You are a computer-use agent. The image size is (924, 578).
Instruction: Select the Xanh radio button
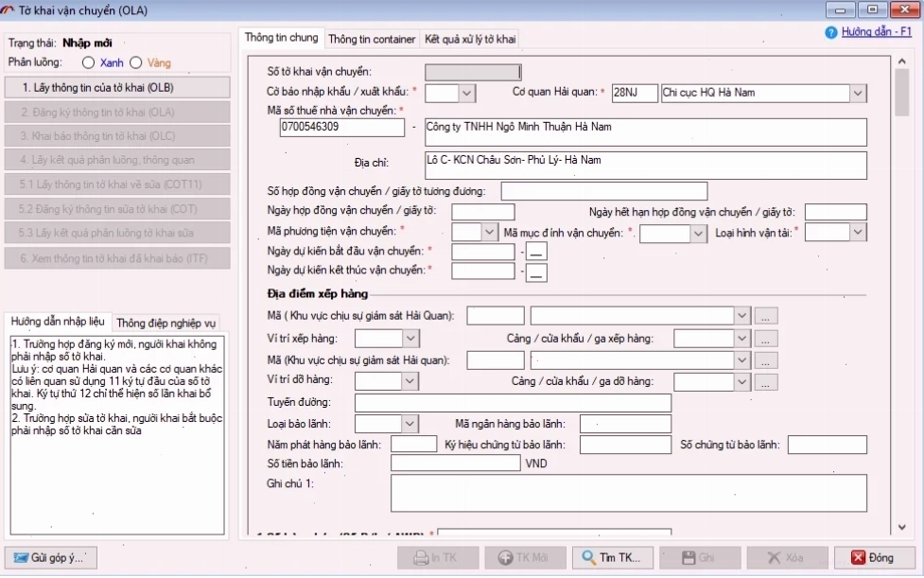pyautogui.click(x=88, y=62)
